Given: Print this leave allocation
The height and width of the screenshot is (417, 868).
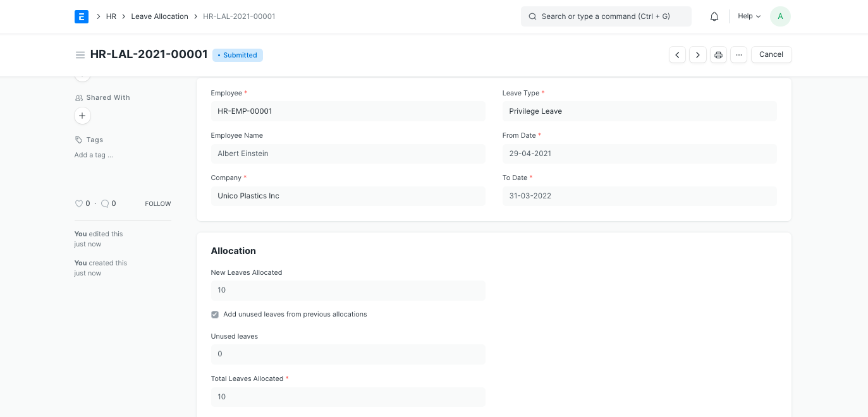Looking at the screenshot, I should [x=718, y=55].
